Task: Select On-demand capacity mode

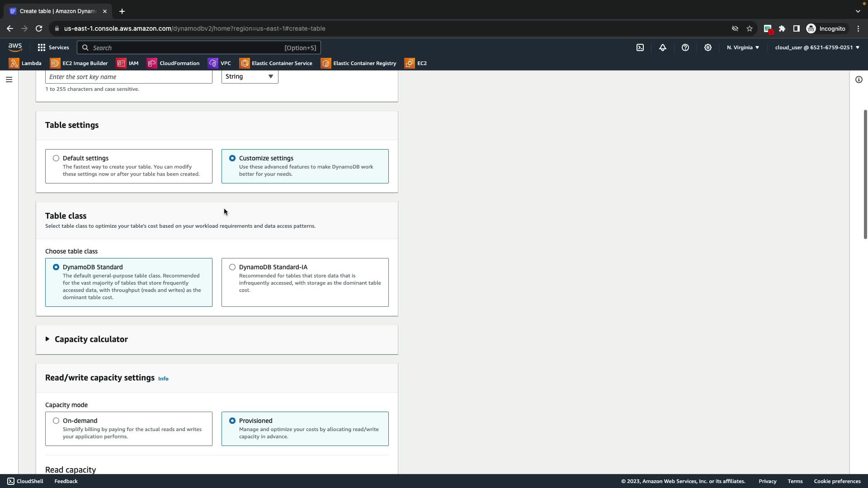Action: [x=56, y=421]
